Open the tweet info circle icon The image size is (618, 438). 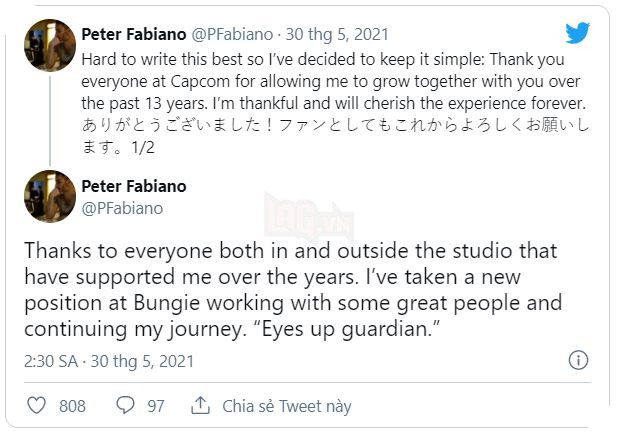[x=577, y=360]
